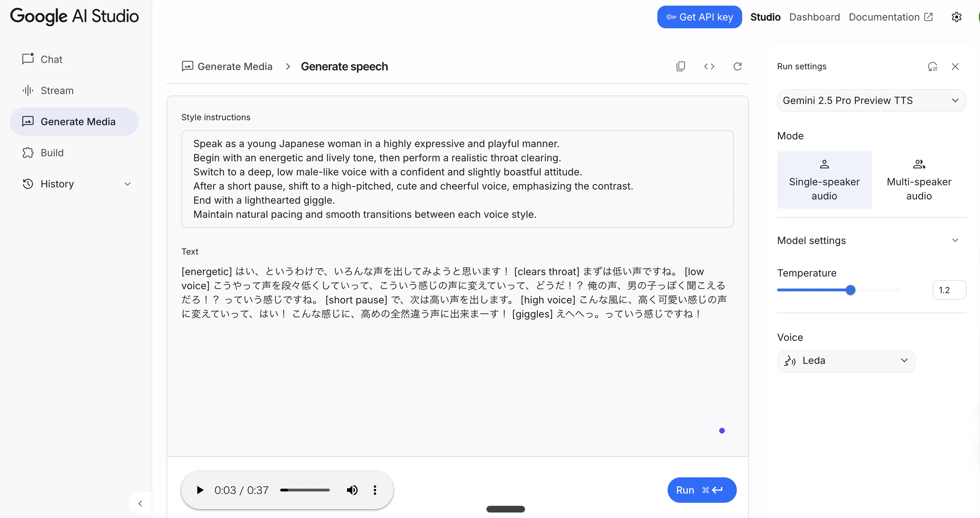Open the Leda voice dropdown
The image size is (980, 518).
[846, 361]
